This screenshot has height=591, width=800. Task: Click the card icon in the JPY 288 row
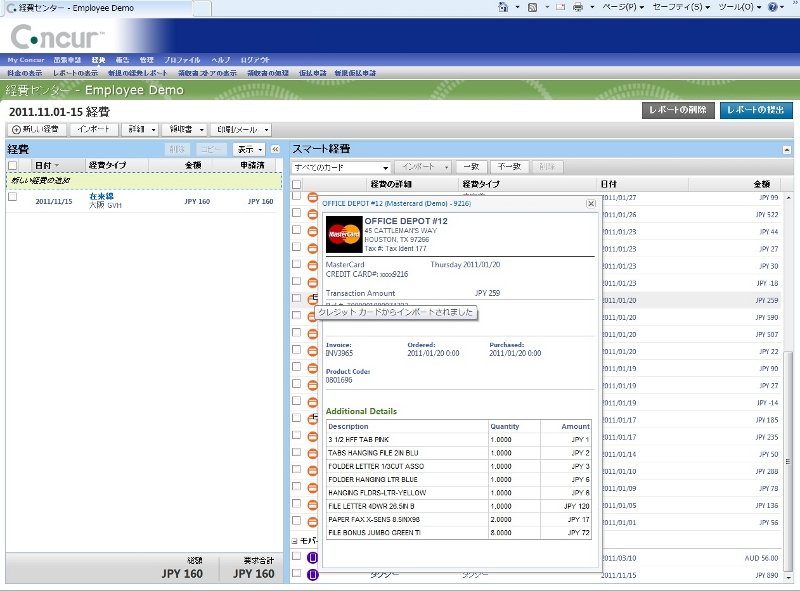tap(313, 471)
